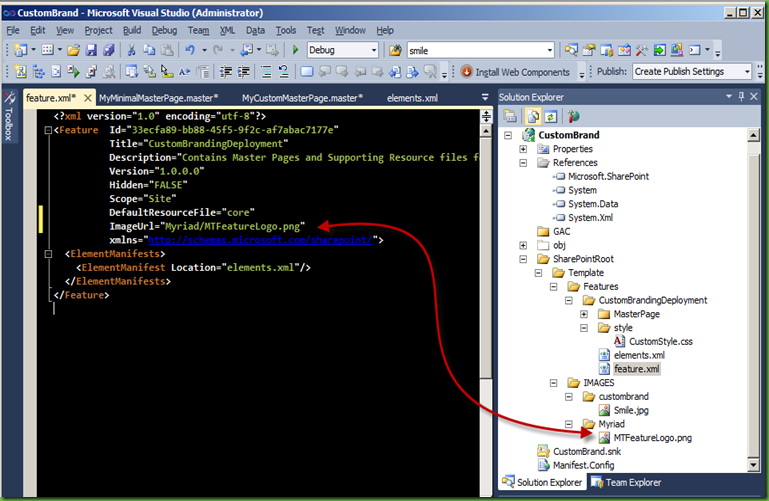Collapse the Myriad folder

[569, 424]
